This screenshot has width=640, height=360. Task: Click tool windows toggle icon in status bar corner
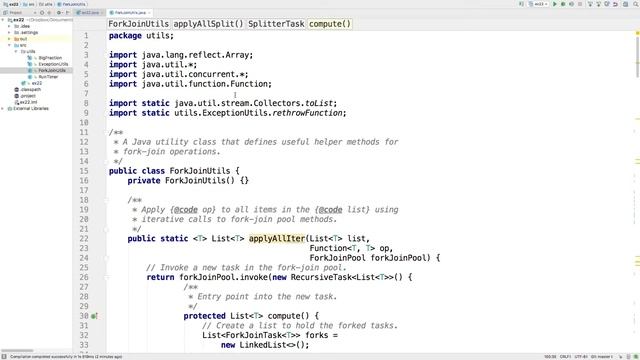click(4, 356)
